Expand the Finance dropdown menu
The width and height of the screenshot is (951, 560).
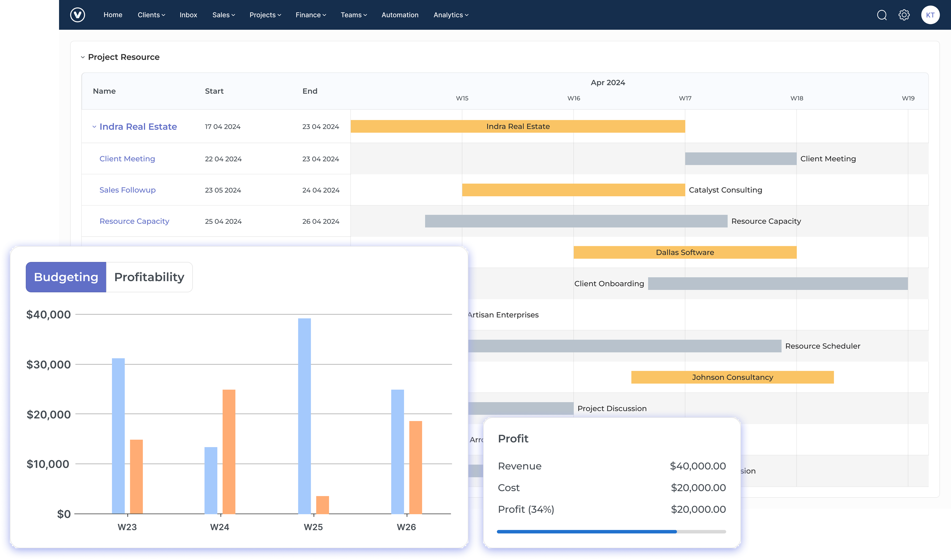point(310,15)
